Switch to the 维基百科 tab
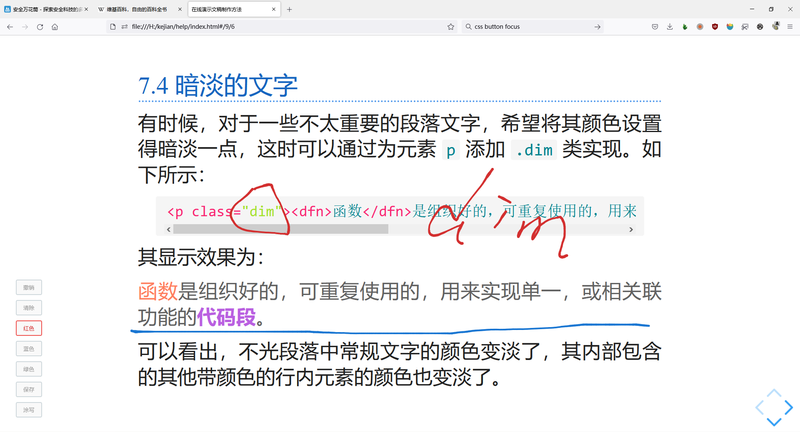This screenshot has height=432, width=800. (x=140, y=9)
